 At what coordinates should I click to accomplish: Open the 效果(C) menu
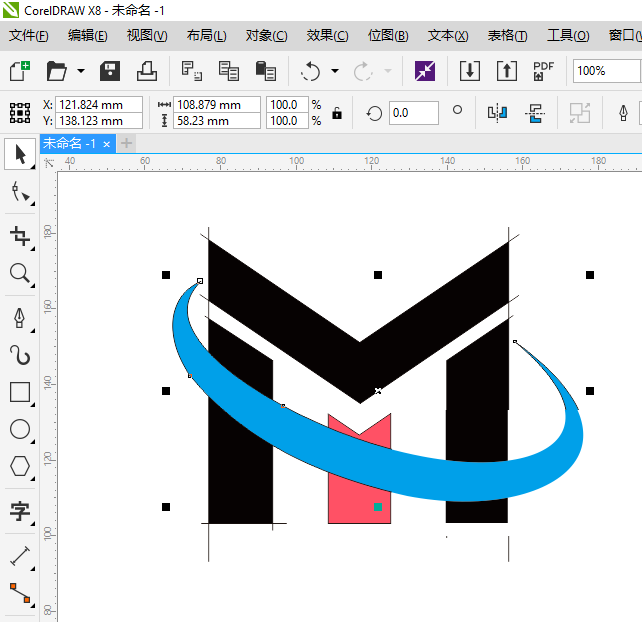(x=327, y=36)
